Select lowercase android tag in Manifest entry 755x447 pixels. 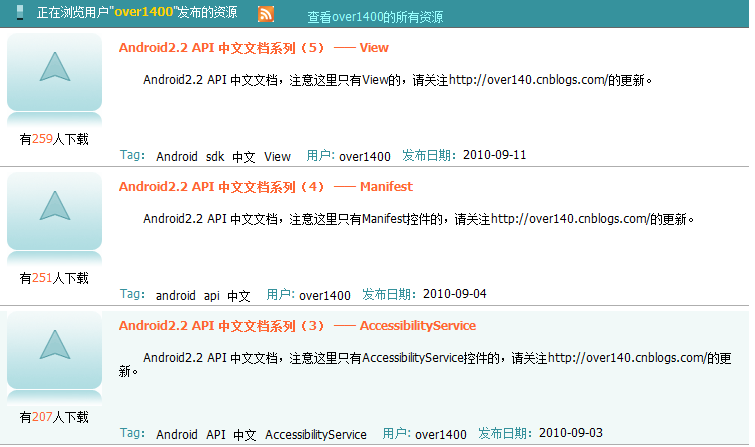175,295
